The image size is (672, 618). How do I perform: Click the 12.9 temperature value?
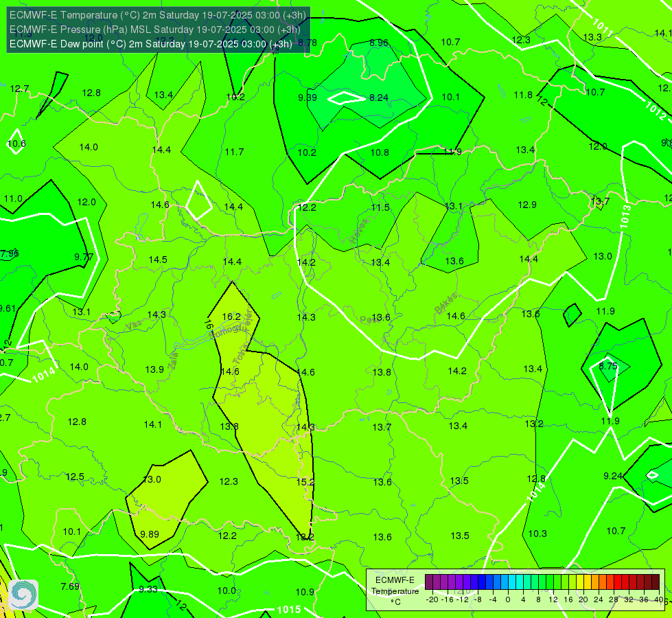coord(527,205)
